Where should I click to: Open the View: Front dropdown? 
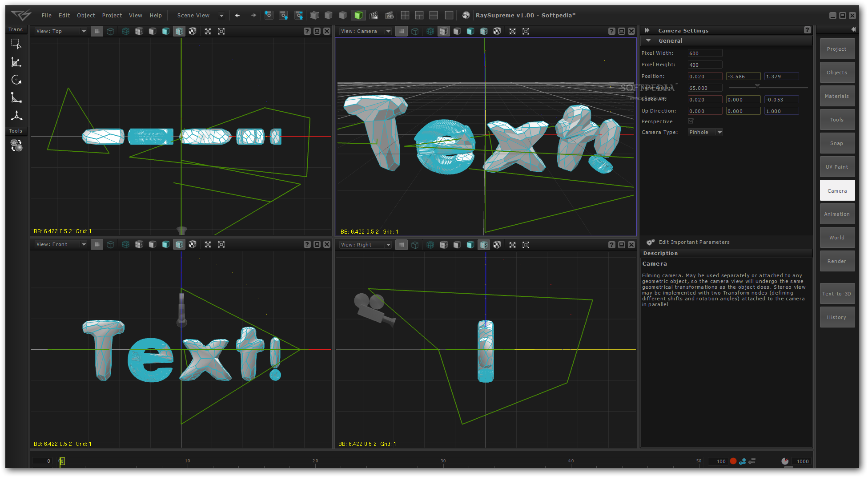pyautogui.click(x=61, y=245)
